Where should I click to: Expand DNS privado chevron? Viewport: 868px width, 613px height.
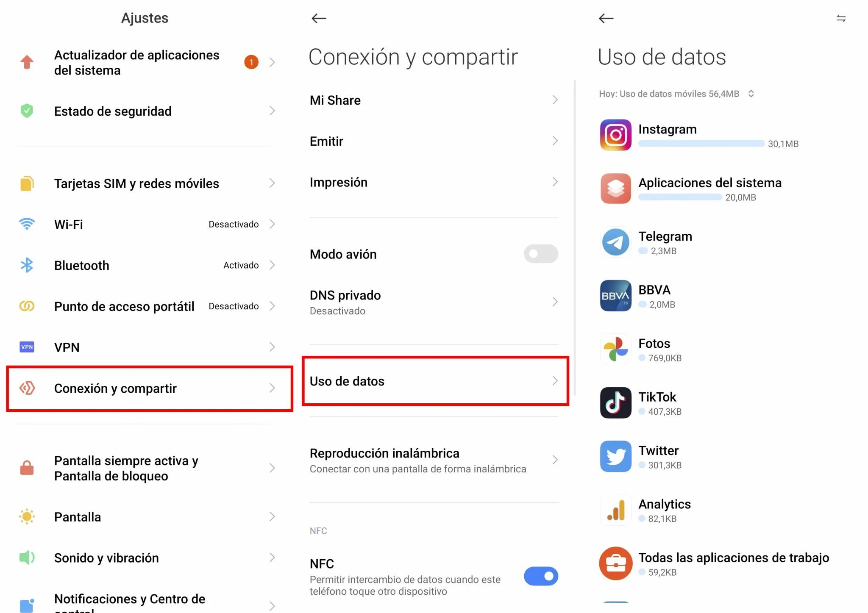(555, 302)
